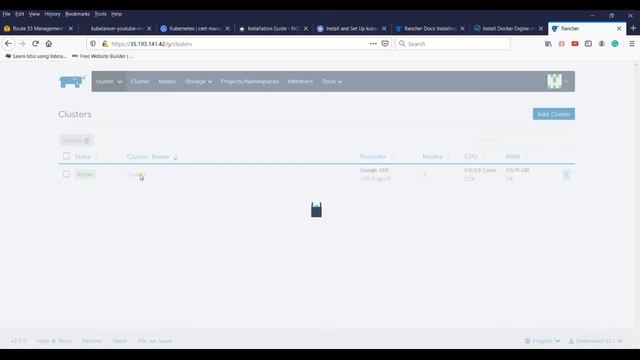
Task: Open the Help & Docs footer link
Action: pos(54,341)
